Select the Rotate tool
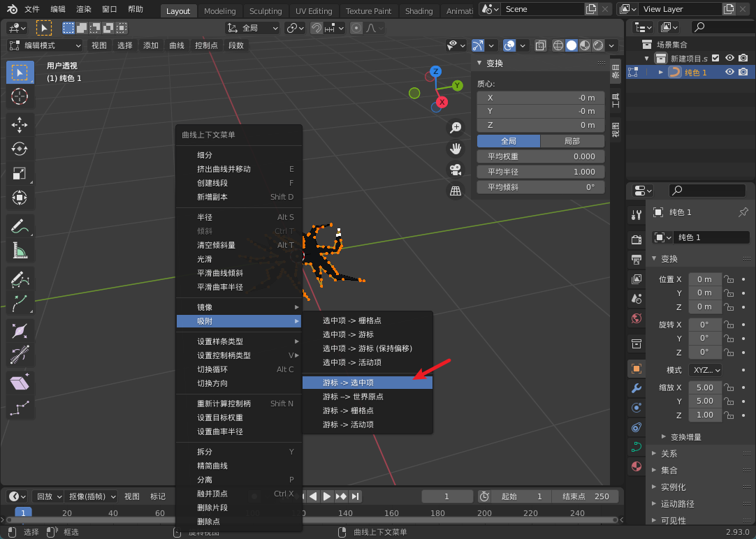The height and width of the screenshot is (539, 756). click(x=20, y=149)
